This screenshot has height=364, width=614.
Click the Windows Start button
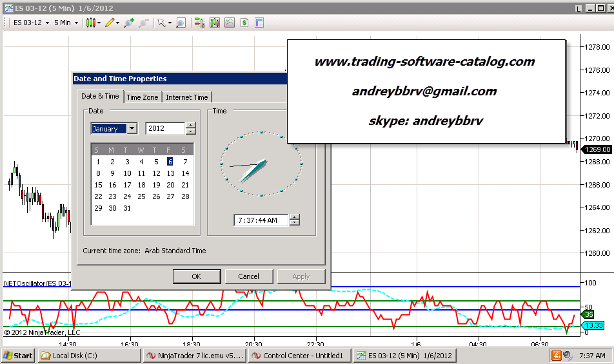click(x=18, y=355)
